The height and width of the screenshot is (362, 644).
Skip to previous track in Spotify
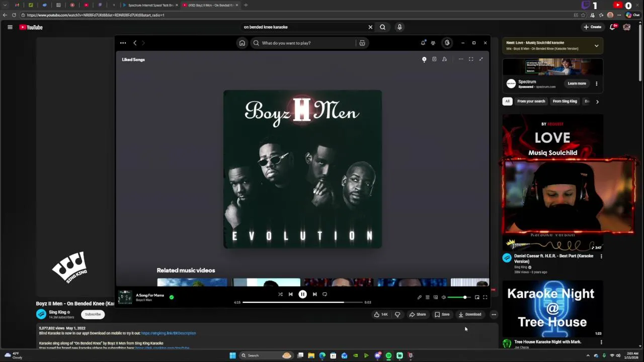pos(291,294)
